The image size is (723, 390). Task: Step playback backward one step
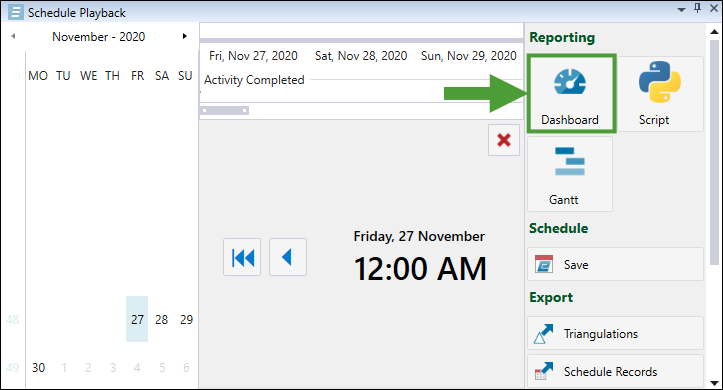tap(288, 257)
